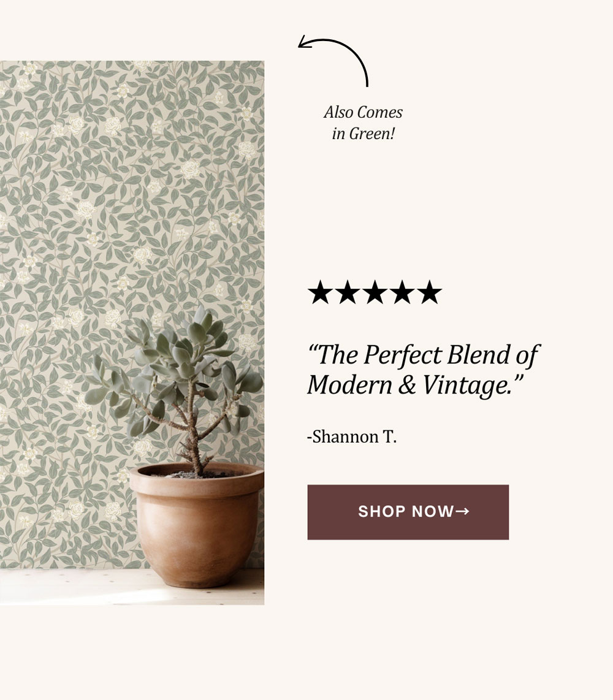Viewport: 613px width, 700px height.
Task: Click the reviewer name Shannon T.
Action: click(x=352, y=436)
